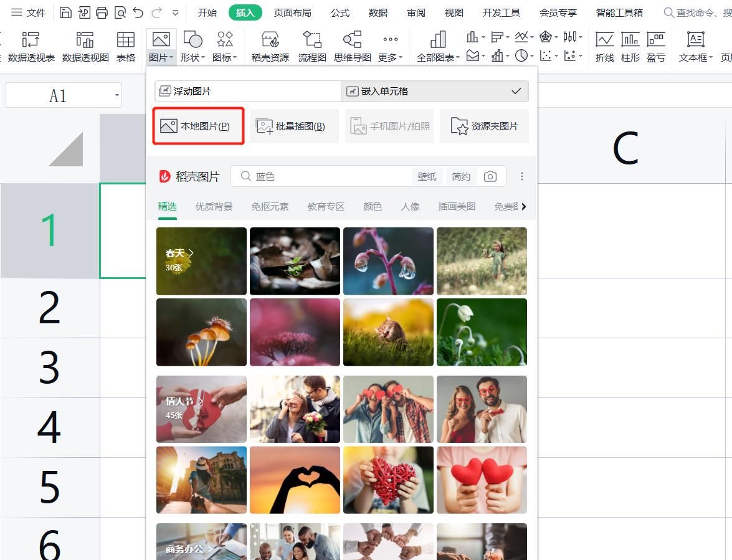Open the three-dot options menu

[522, 176]
